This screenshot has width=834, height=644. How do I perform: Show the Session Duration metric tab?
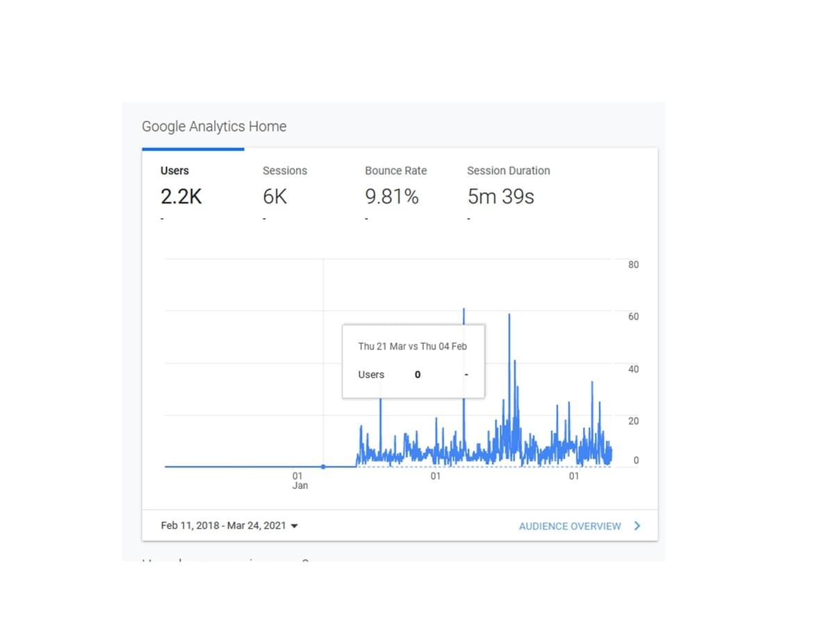pyautogui.click(x=508, y=195)
